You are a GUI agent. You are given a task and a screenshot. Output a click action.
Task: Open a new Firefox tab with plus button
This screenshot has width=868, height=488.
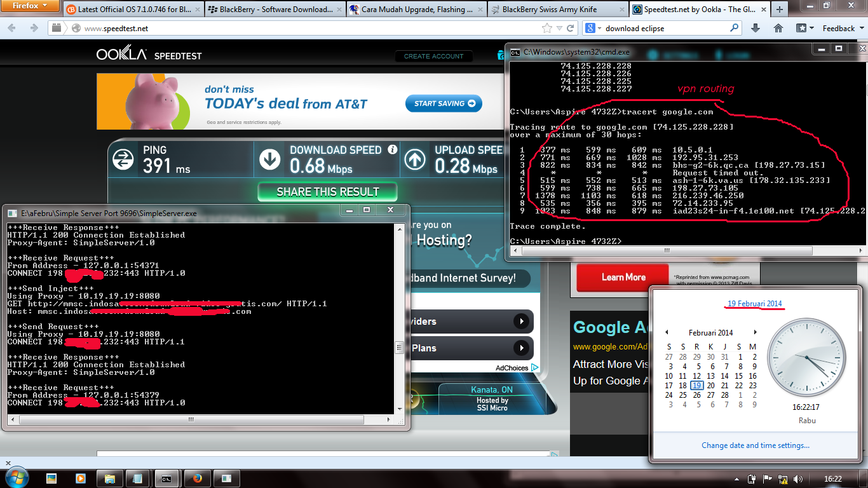click(x=779, y=10)
